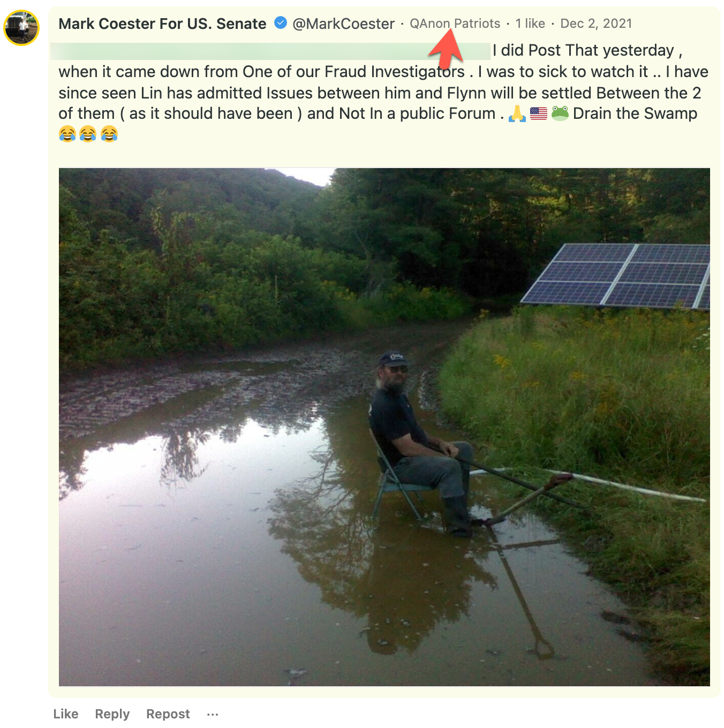This screenshot has width=724, height=728.
Task: Click the first laughing-crying emoji
Action: click(x=67, y=134)
